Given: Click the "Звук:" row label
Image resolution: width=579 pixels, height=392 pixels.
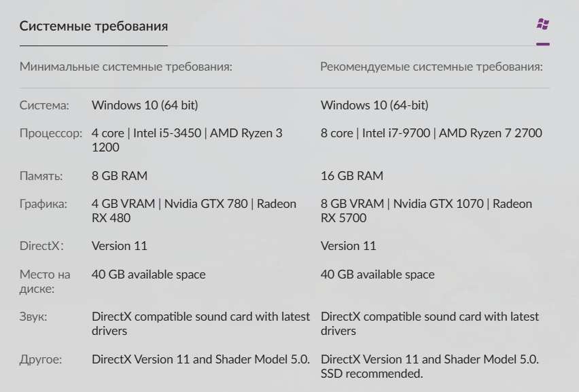Looking at the screenshot, I should pyautogui.click(x=33, y=317).
